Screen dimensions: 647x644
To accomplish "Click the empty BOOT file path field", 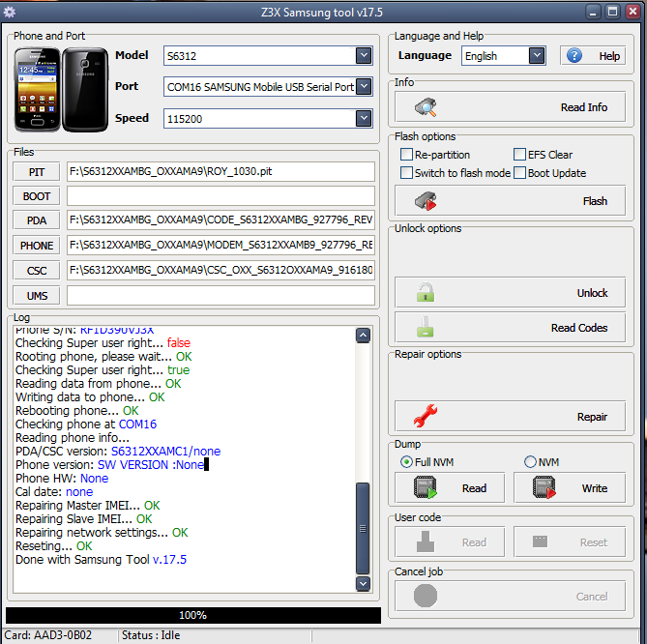I will pyautogui.click(x=221, y=196).
